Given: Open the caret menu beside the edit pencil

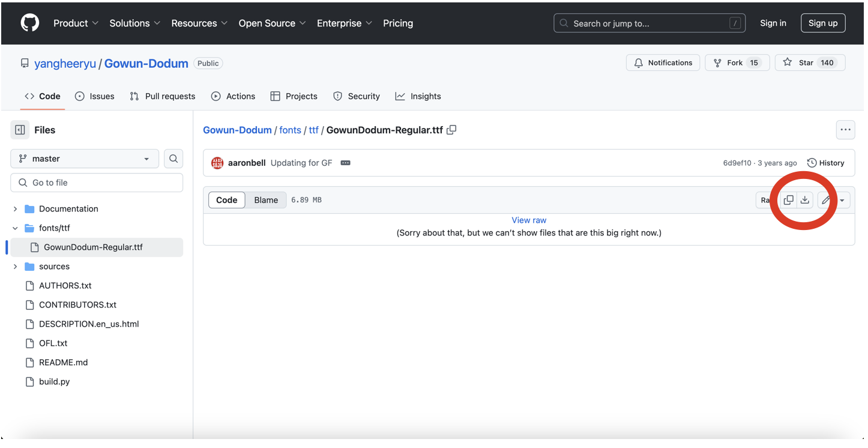Looking at the screenshot, I should coord(842,200).
